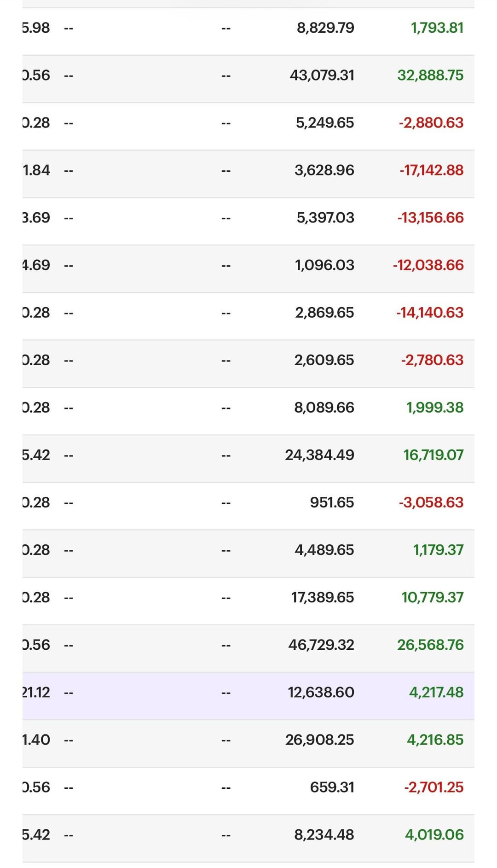The image size is (497, 868).
Task: Select the green 1,179.37 gain
Action: coord(438,550)
